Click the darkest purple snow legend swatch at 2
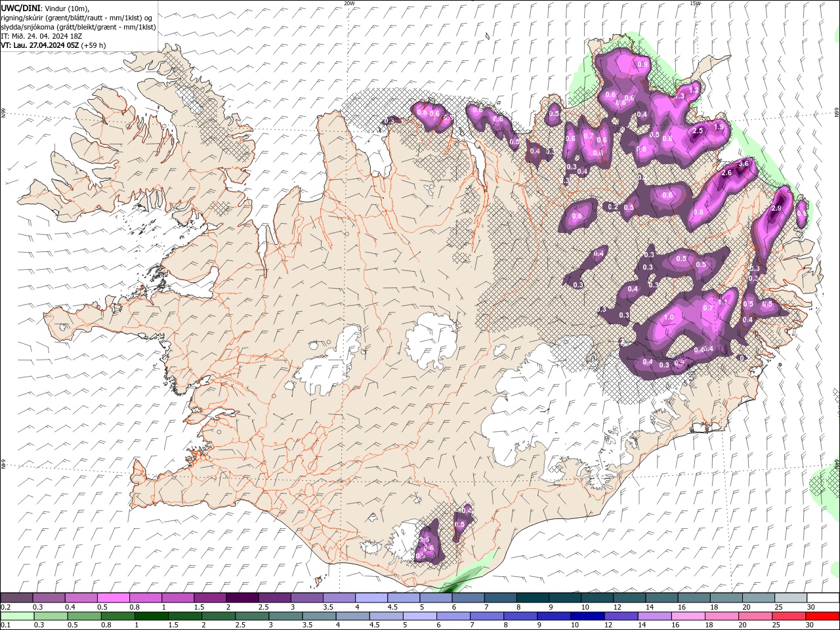 [x=241, y=597]
